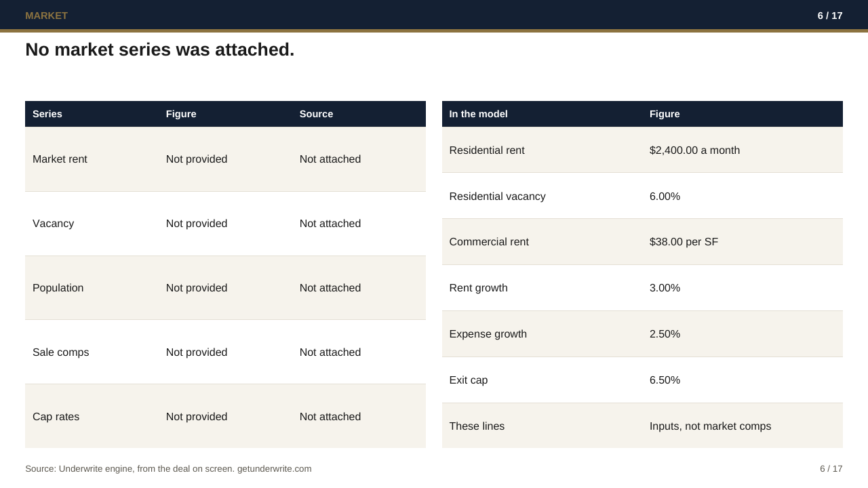Click the top page counter 6 / 17
Viewport: 868px width, 488px height.
pyautogui.click(x=830, y=16)
